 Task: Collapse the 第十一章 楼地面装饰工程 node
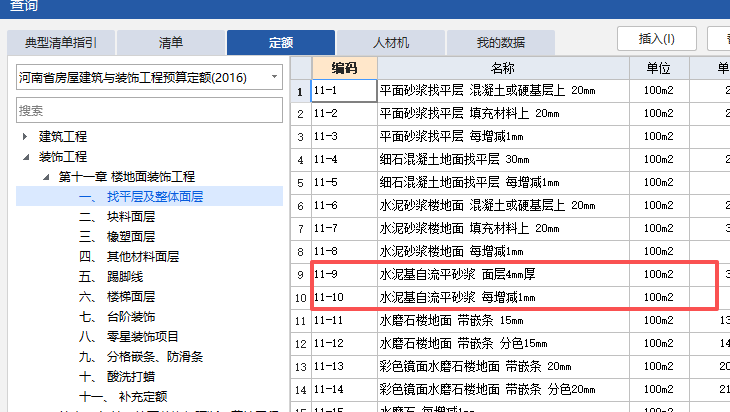point(46,177)
